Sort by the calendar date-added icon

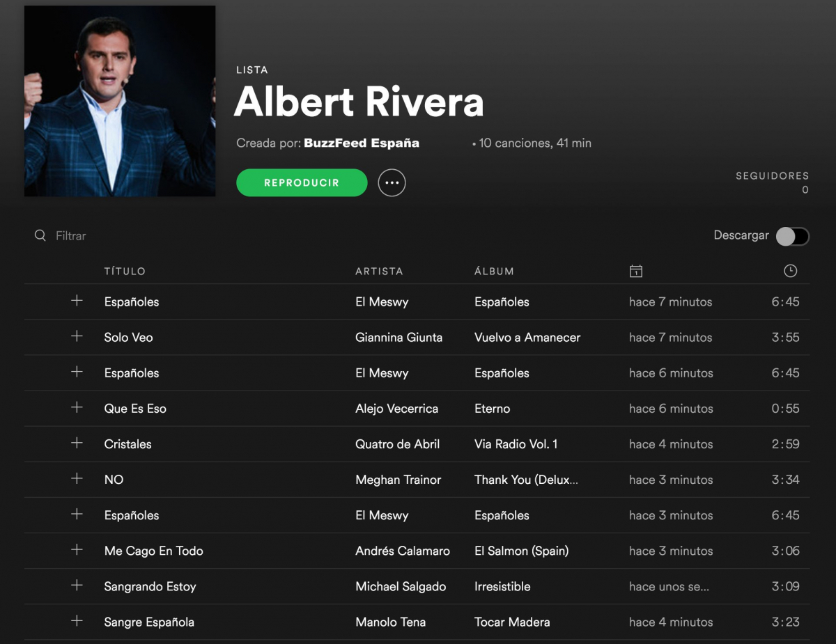click(x=635, y=271)
